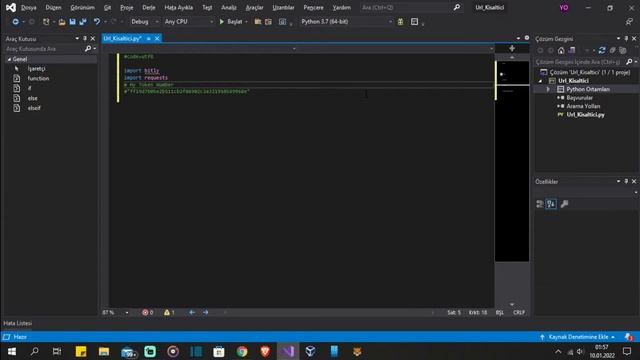640x360 pixels.
Task: Open the Any CPU platform dropdown
Action: (189, 22)
